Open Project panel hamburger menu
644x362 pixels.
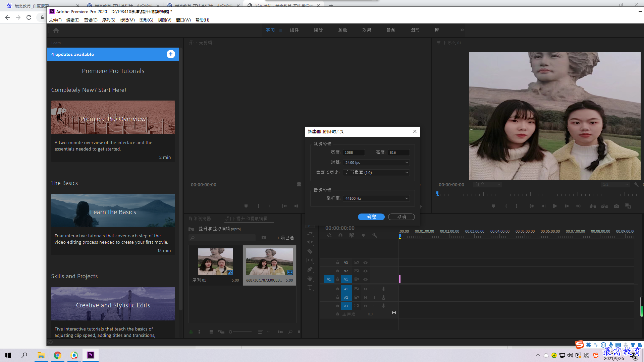272,219
